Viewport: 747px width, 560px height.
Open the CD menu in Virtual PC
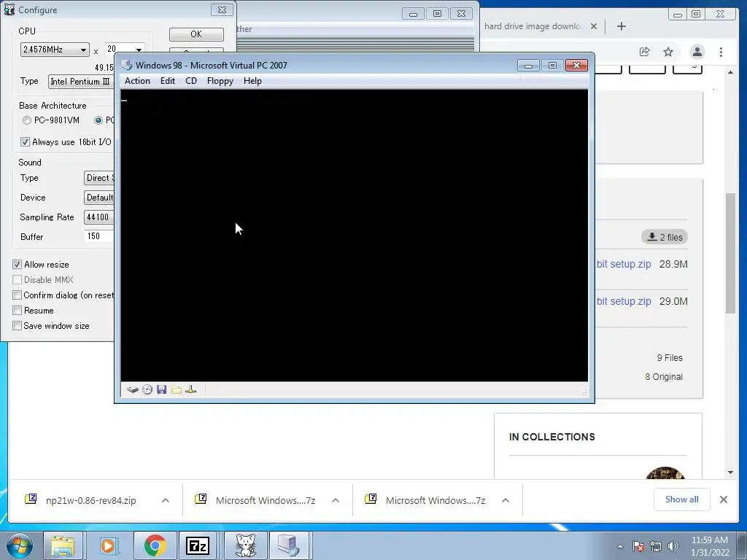tap(191, 81)
